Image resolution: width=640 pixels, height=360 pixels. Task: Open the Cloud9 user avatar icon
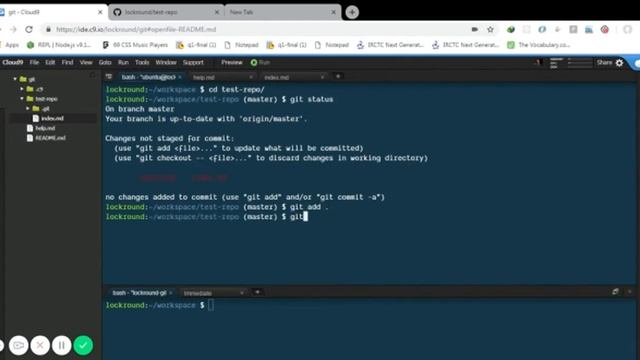coord(538,62)
